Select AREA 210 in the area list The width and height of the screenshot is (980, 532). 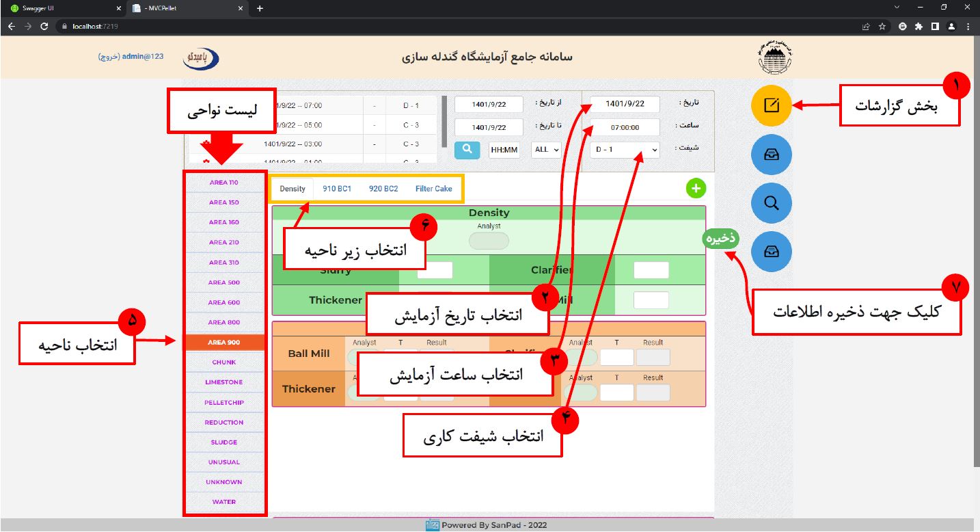coord(223,242)
